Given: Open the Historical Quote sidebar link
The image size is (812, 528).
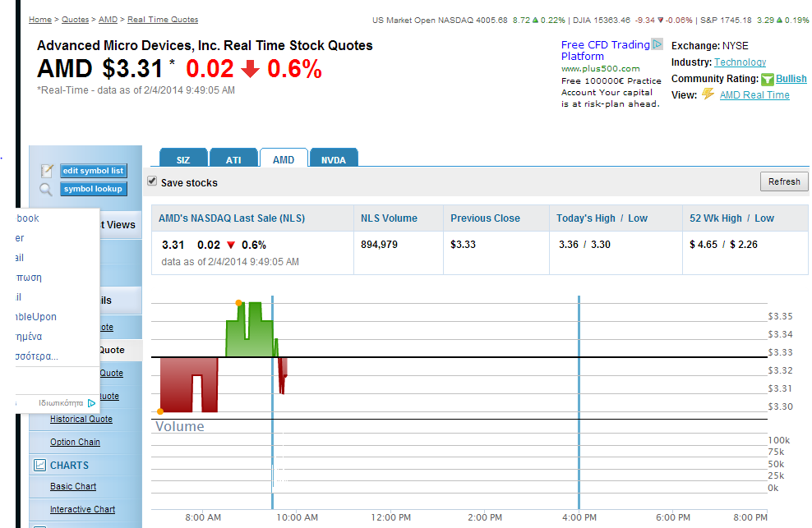Looking at the screenshot, I should (81, 419).
